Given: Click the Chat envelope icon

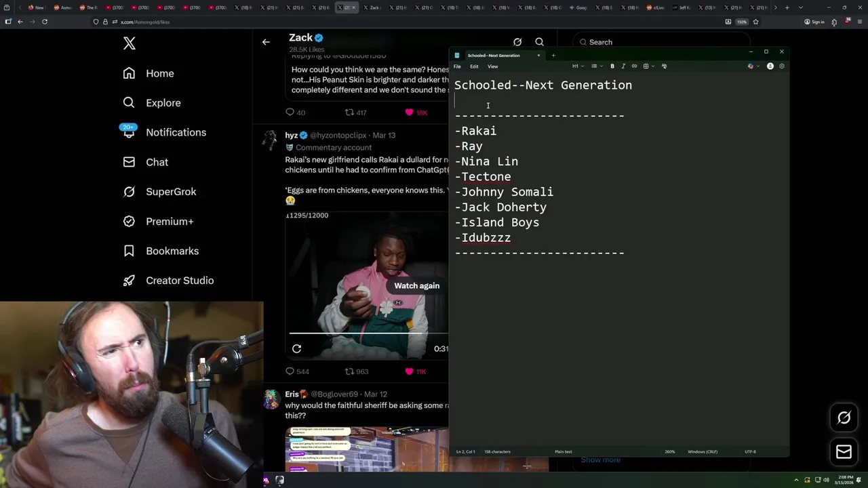Looking at the screenshot, I should coord(129,162).
